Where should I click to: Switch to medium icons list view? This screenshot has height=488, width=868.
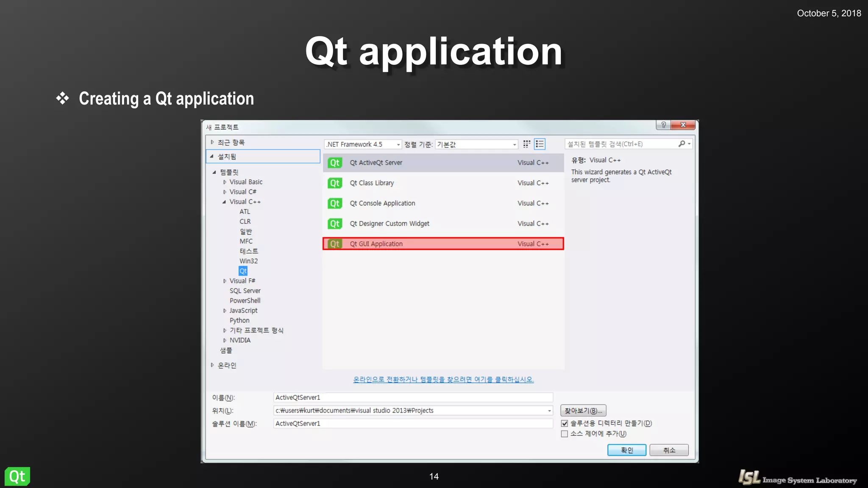tap(540, 144)
